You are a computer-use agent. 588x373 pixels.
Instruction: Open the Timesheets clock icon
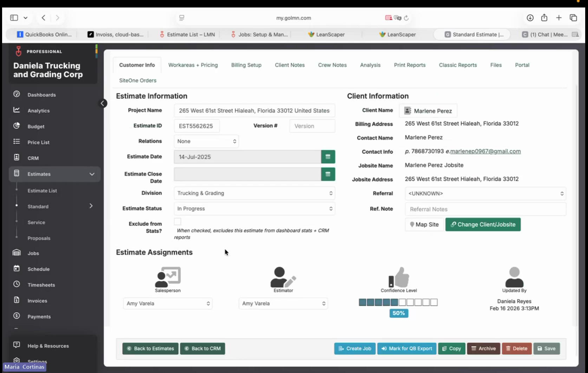click(x=17, y=284)
